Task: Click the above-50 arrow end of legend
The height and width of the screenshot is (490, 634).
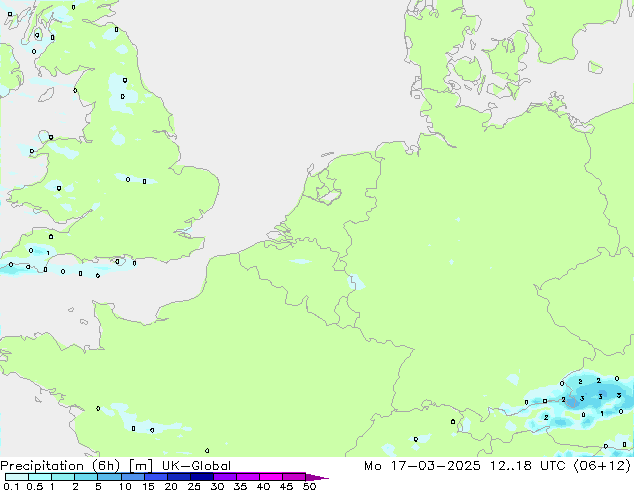Action: [x=317, y=477]
